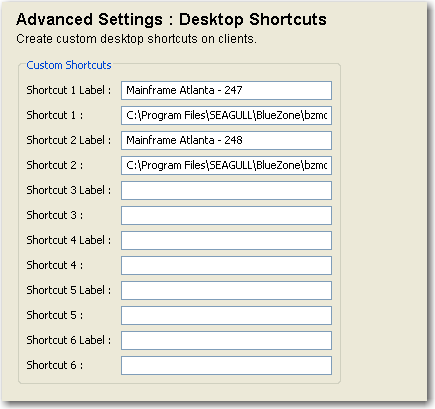Select the Shortcut 6 Label input
The width and height of the screenshot is (435, 409).
coord(226,340)
